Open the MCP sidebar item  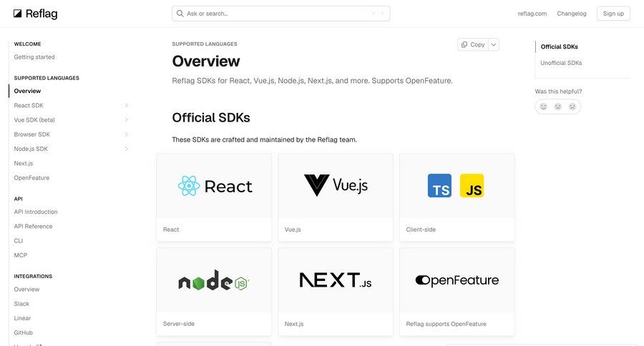pos(21,255)
